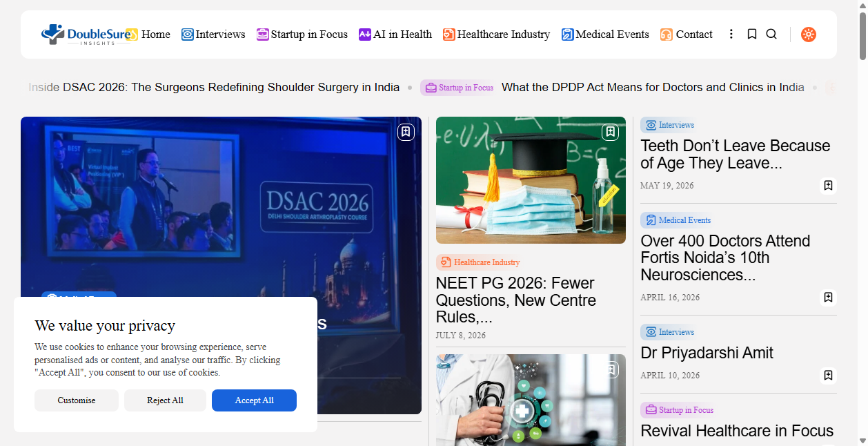This screenshot has height=446, width=868.
Task: Open the Dr Priyadarshi Amit interview
Action: coord(707,353)
